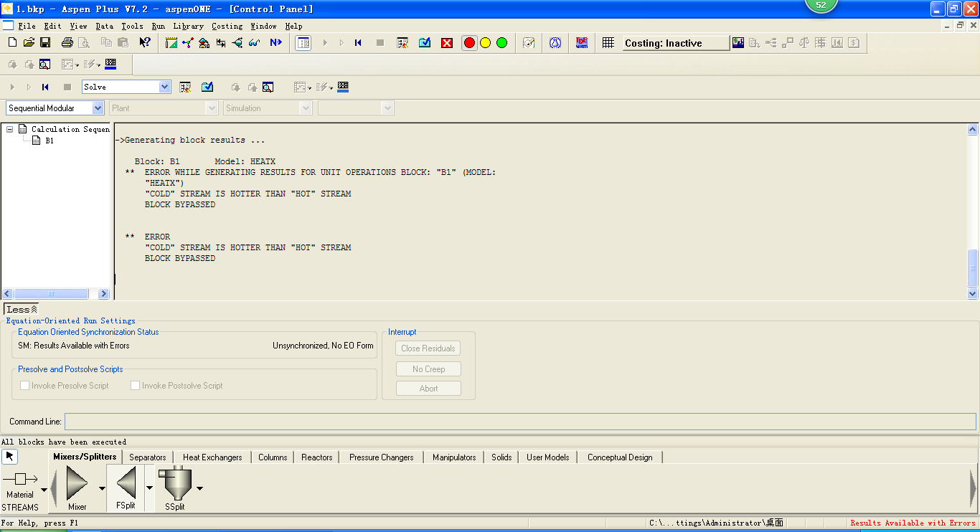Click the Abort button
Viewport: 980px width, 532px height.
click(x=428, y=389)
